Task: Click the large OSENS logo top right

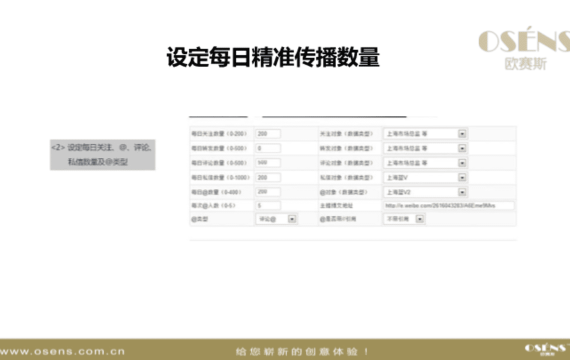Action: click(524, 48)
